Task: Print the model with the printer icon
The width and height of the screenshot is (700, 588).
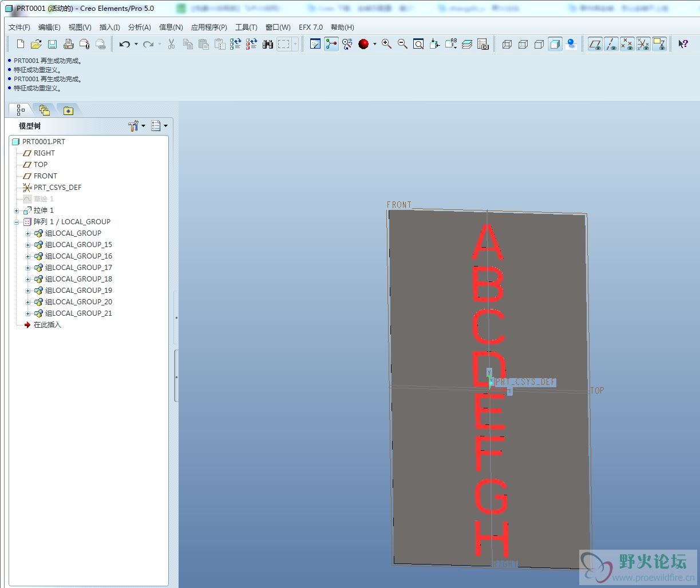Action: 68,44
